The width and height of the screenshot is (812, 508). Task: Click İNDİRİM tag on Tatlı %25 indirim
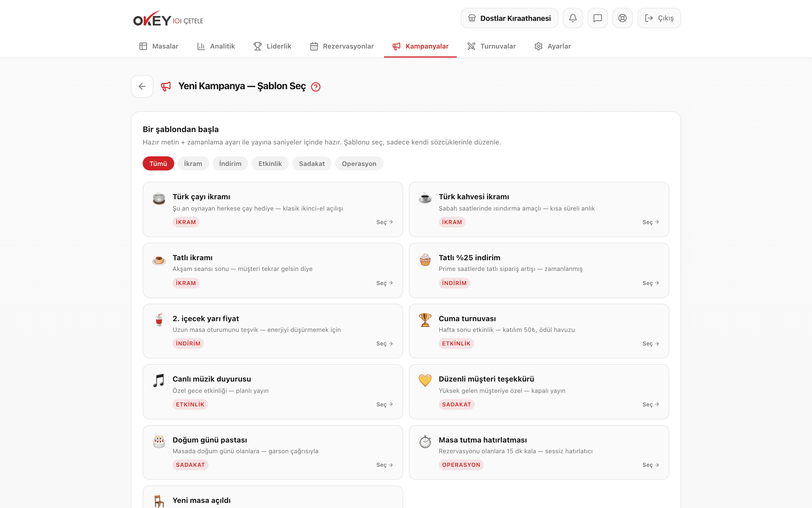pyautogui.click(x=454, y=283)
